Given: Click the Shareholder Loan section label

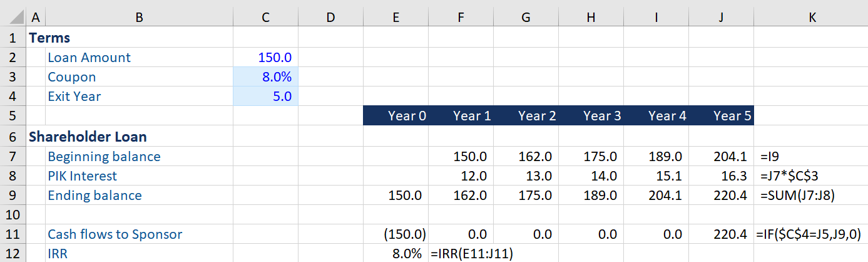Looking at the screenshot, I should 88,136.
